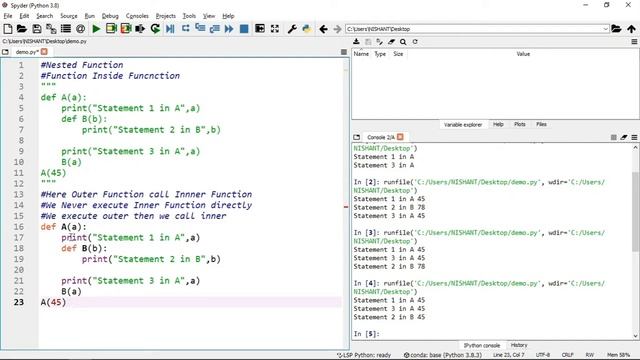This screenshot has height=360, width=640.
Task: Open the File menu
Action: click(8, 16)
